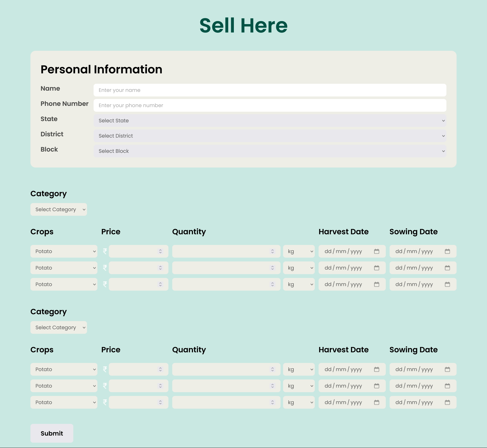Open calendar in last row Harvest Date field
Viewport: 487px width, 448px height.
tap(376, 402)
